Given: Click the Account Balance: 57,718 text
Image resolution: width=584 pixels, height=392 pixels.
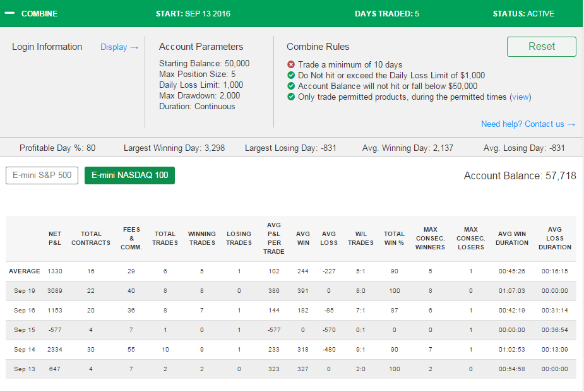Looking at the screenshot, I should coord(520,175).
